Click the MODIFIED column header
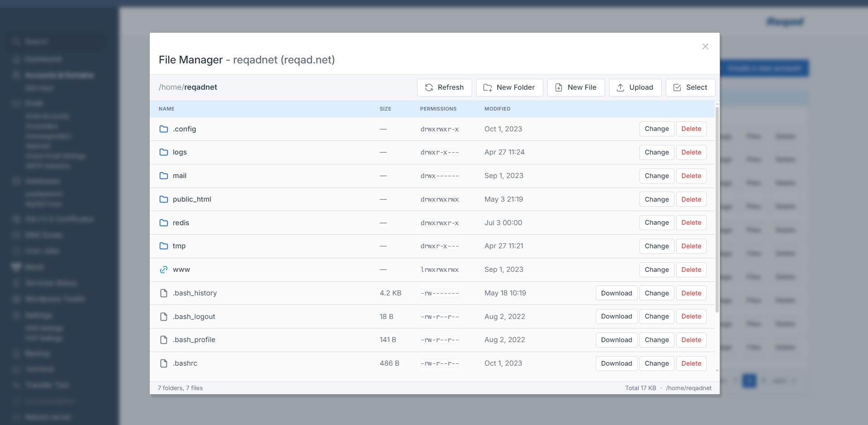The image size is (868, 425). coord(497,109)
